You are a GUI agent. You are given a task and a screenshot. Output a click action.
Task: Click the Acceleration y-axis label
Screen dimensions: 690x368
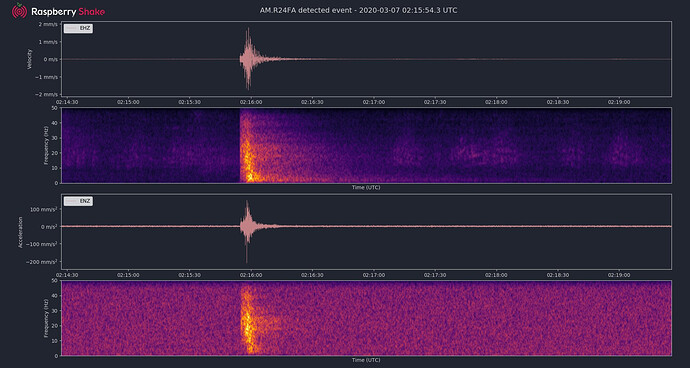pyautogui.click(x=21, y=232)
